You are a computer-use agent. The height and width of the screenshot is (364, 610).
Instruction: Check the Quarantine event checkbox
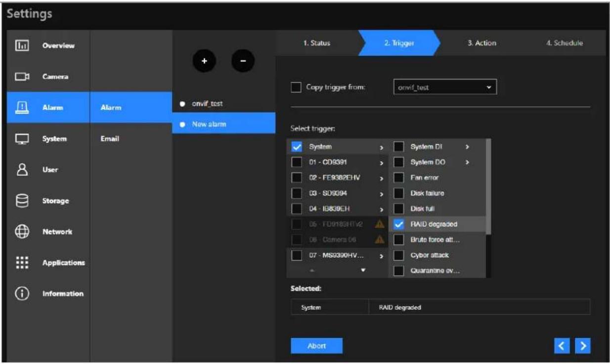click(399, 271)
